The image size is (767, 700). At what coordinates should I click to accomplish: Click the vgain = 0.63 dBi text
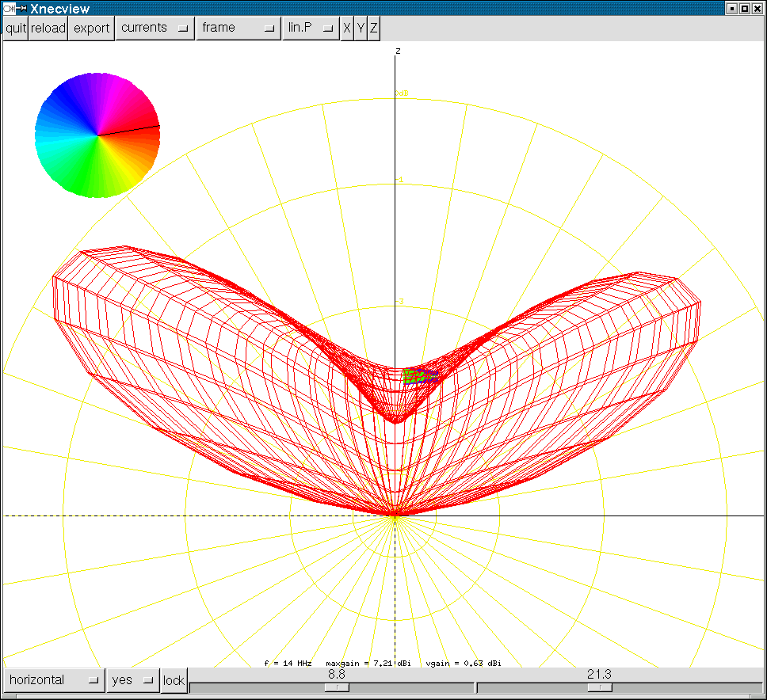click(x=464, y=664)
